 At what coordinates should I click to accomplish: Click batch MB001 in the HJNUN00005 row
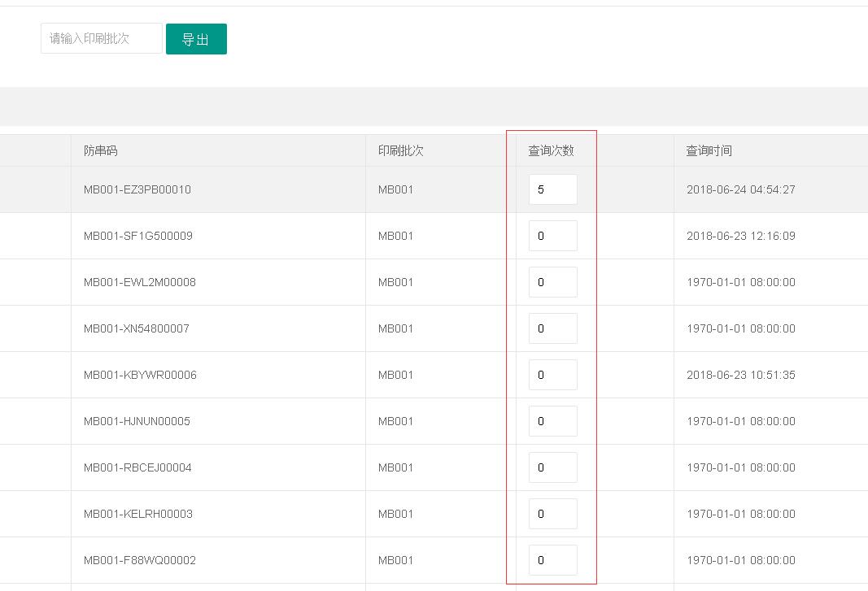click(395, 421)
